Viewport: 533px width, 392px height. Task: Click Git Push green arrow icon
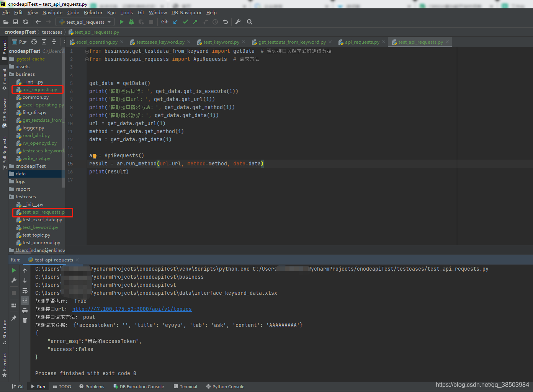pyautogui.click(x=195, y=22)
